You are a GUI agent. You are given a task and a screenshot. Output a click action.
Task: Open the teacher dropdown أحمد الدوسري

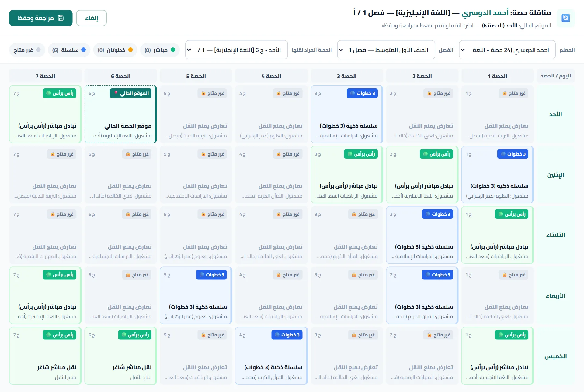[507, 50]
